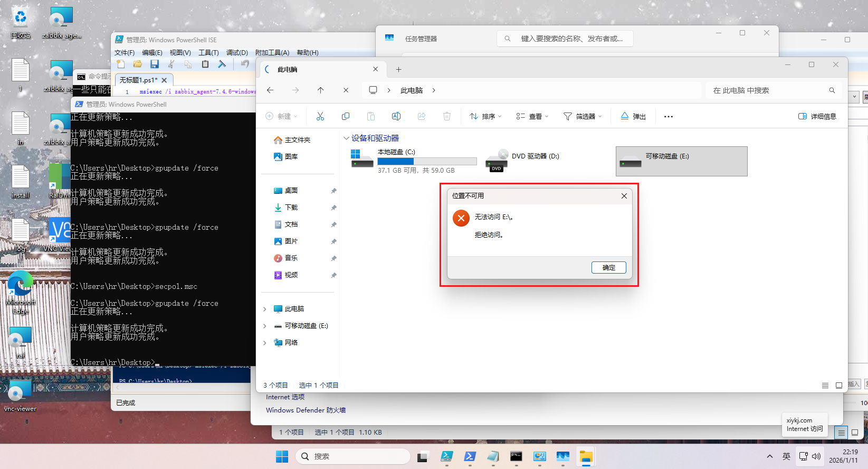Viewport: 868px width, 469px height.
Task: Open the 新建 dropdown in Explorer
Action: pyautogui.click(x=282, y=116)
